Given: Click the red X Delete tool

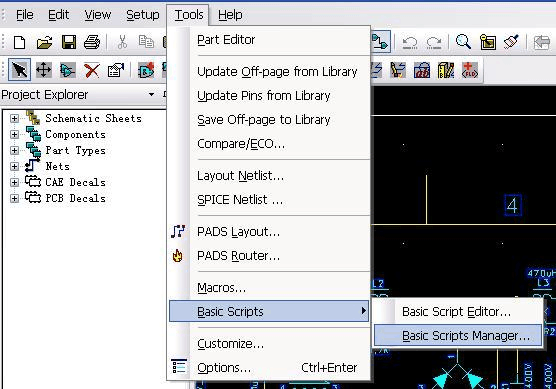Looking at the screenshot, I should pos(92,70).
